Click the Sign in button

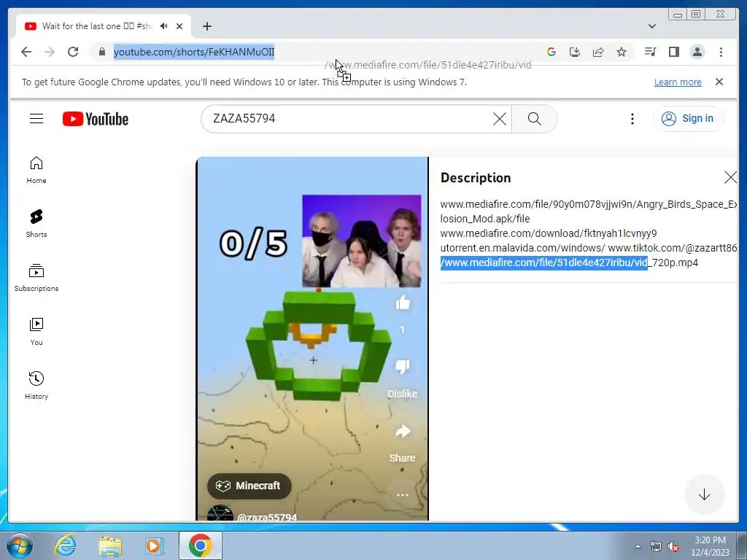click(689, 119)
